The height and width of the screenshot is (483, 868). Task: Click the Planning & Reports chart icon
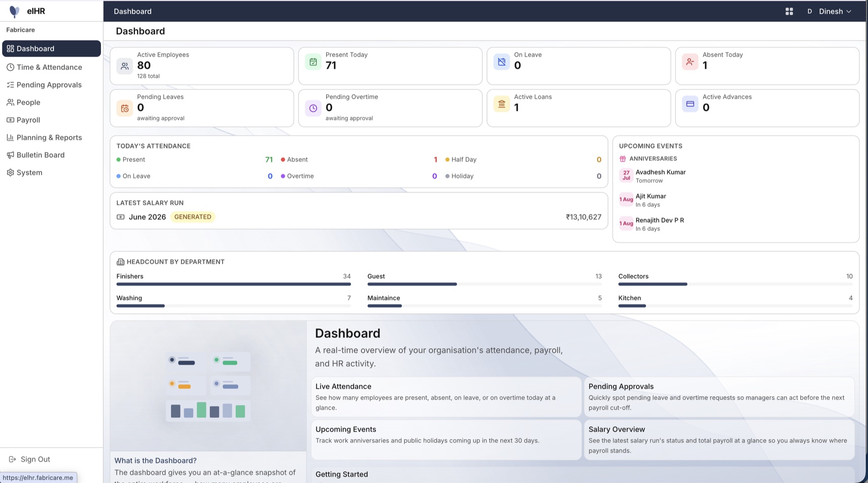(x=10, y=137)
